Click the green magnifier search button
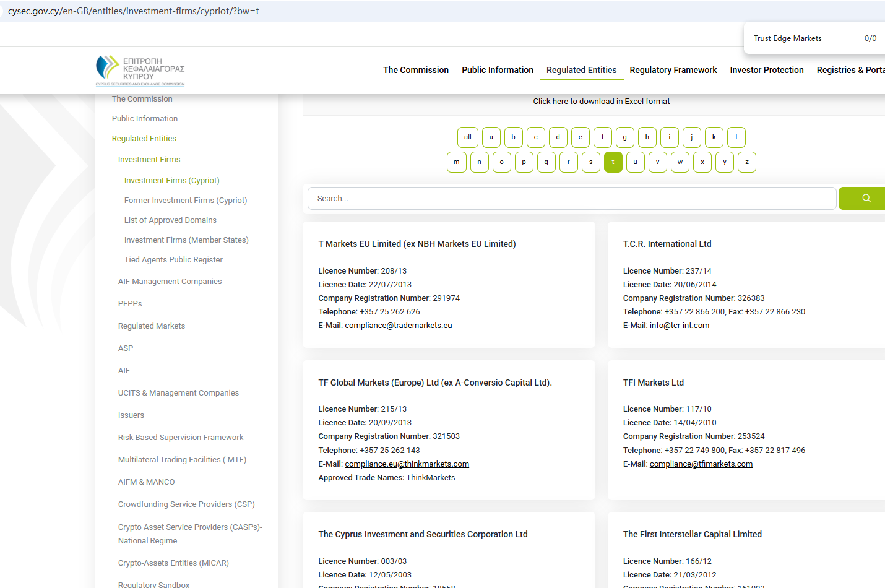885x588 pixels. 865,199
